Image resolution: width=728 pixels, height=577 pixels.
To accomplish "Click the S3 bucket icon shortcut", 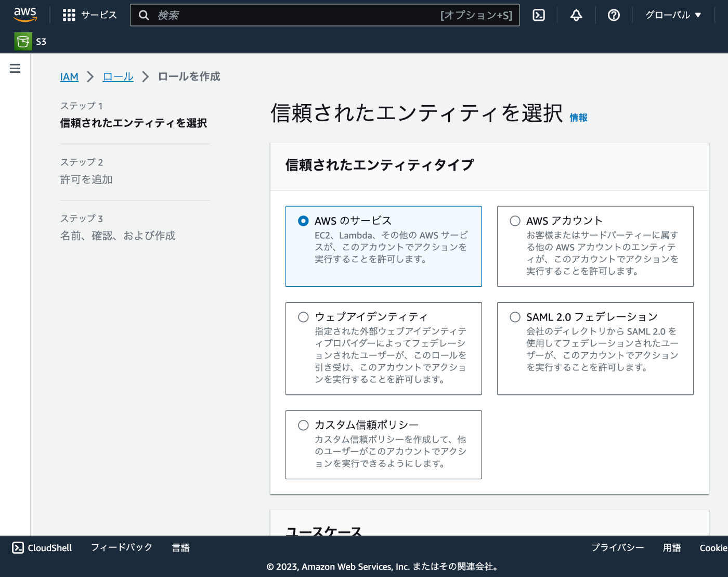I will (23, 42).
